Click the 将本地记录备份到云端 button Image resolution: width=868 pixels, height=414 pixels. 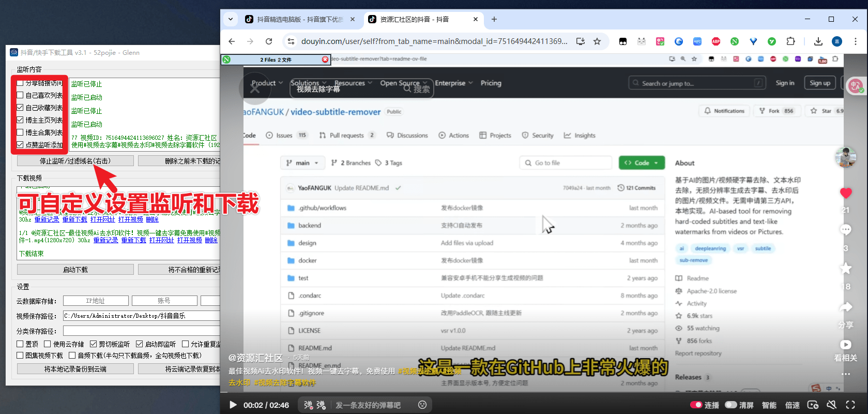75,369
